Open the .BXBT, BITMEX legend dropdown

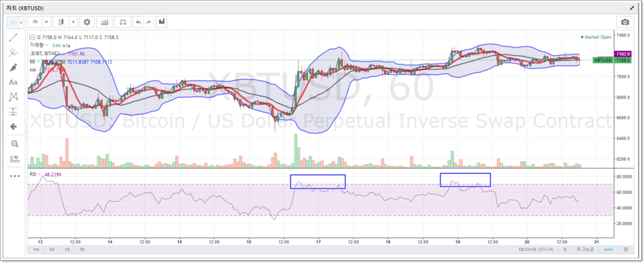[63, 53]
